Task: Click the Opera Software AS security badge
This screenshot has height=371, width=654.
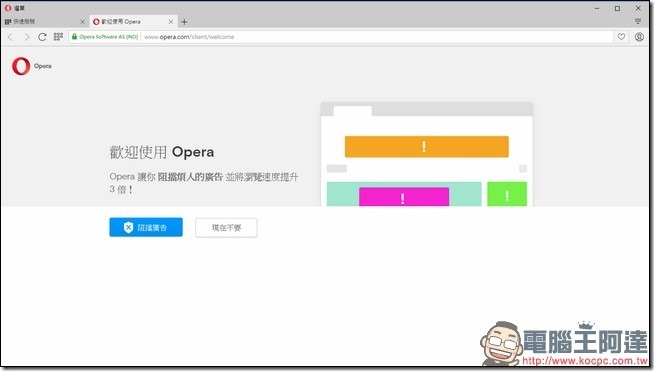Action: coord(105,37)
